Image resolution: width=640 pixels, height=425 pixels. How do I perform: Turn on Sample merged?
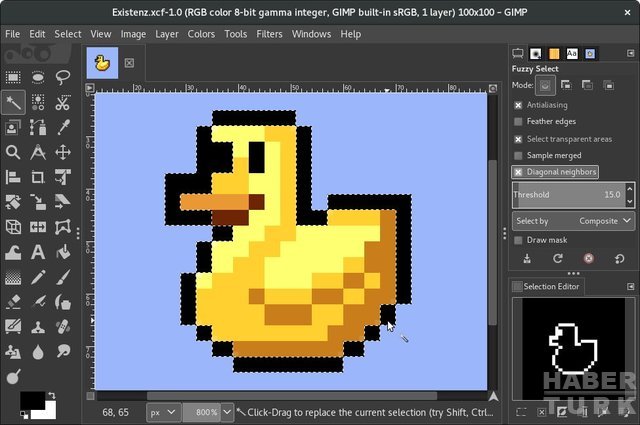point(518,156)
